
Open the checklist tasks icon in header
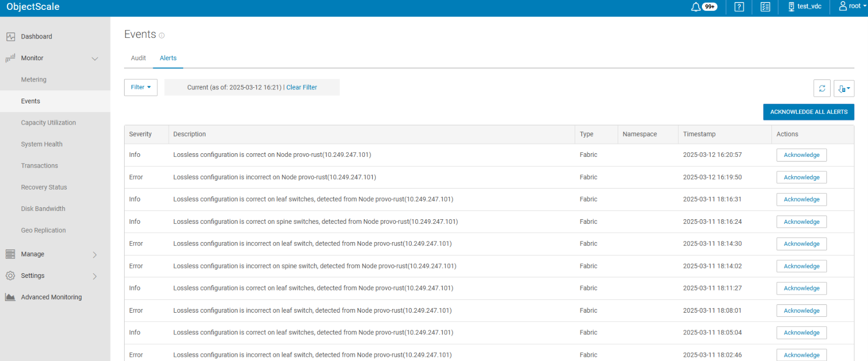coord(765,7)
